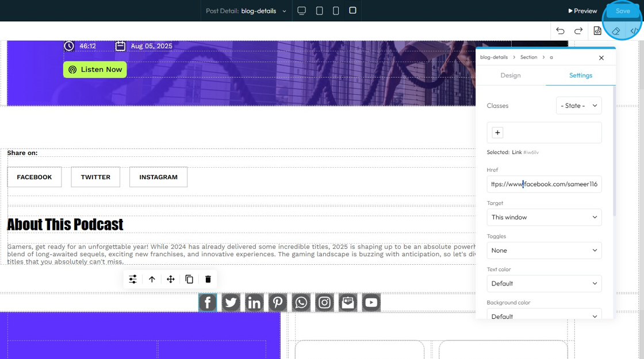Select the email envelope social icon
The height and width of the screenshot is (359, 644).
pos(348,302)
